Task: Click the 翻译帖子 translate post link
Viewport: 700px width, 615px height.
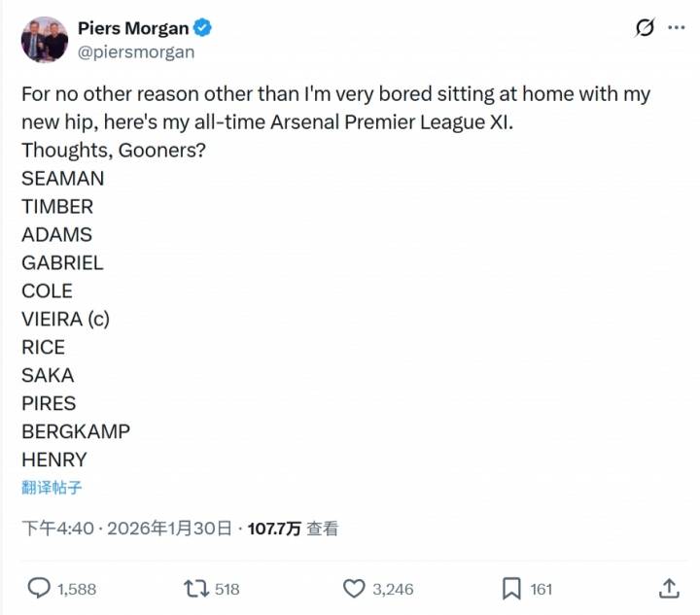Action: [52, 487]
